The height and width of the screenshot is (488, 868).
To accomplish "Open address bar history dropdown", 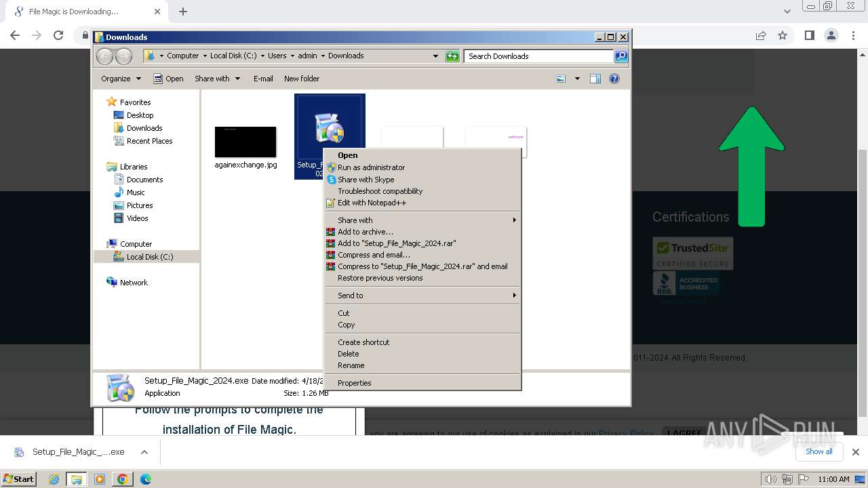I will tap(435, 56).
